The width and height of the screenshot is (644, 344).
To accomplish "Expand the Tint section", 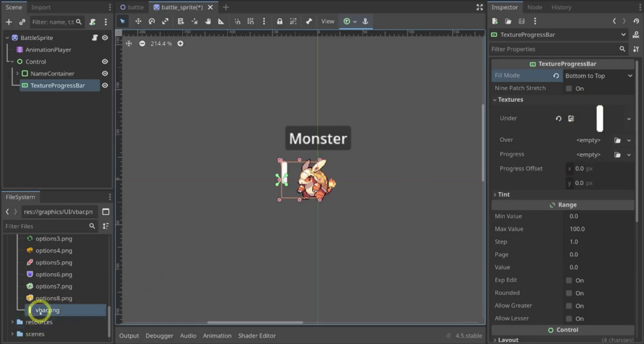I will click(495, 195).
